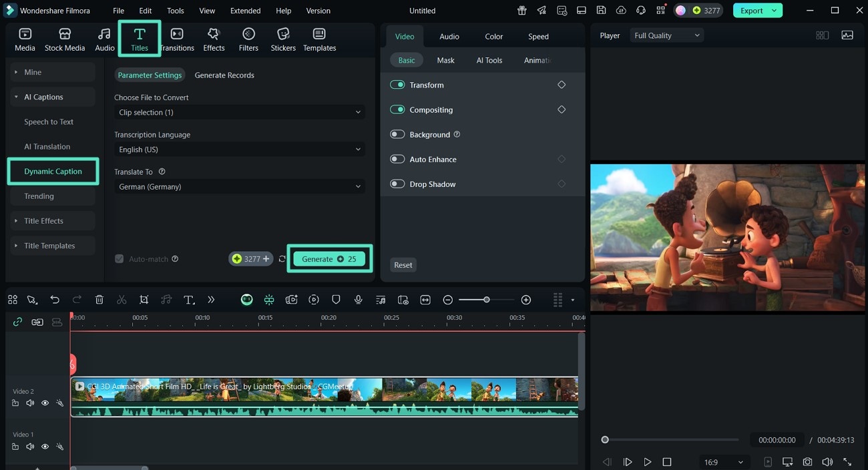Open the Choose File to Convert dropdown

tap(240, 112)
